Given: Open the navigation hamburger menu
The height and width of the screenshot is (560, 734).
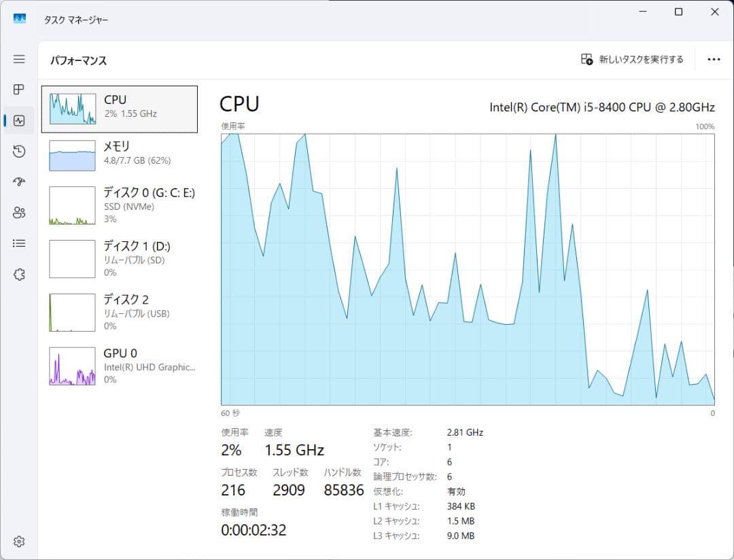Looking at the screenshot, I should click(x=18, y=59).
